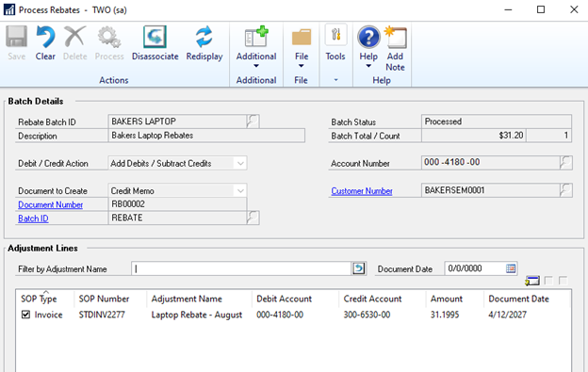This screenshot has height=372, width=588.
Task: Click the Redisplay refresh icon
Action: [204, 37]
